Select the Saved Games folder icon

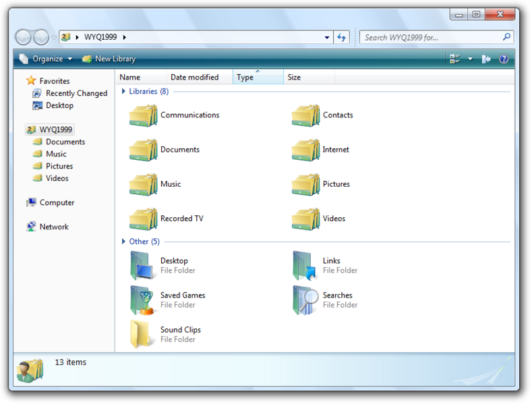142,300
